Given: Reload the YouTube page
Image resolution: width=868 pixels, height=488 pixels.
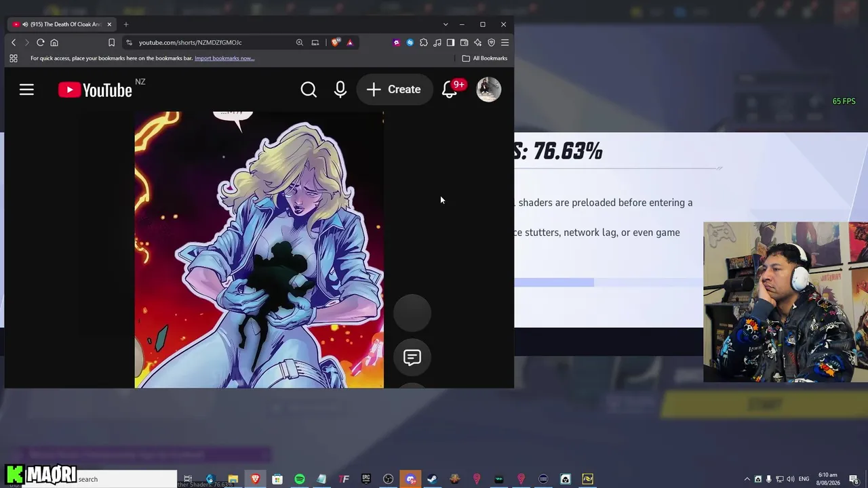Looking at the screenshot, I should (41, 43).
